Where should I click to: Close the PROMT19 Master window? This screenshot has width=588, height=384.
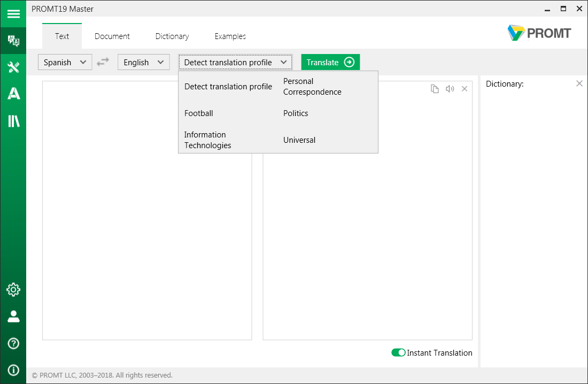(579, 9)
